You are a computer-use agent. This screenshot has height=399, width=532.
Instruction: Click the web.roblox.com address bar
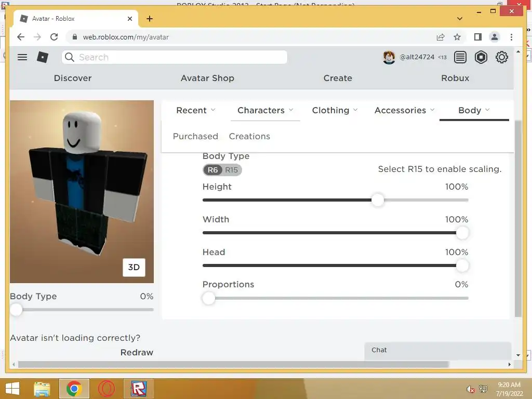pos(251,37)
